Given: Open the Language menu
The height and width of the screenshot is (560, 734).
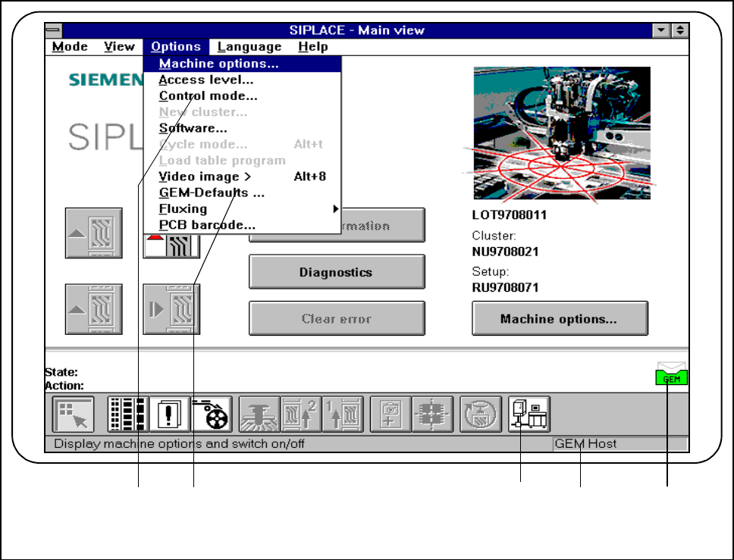Looking at the screenshot, I should (249, 47).
